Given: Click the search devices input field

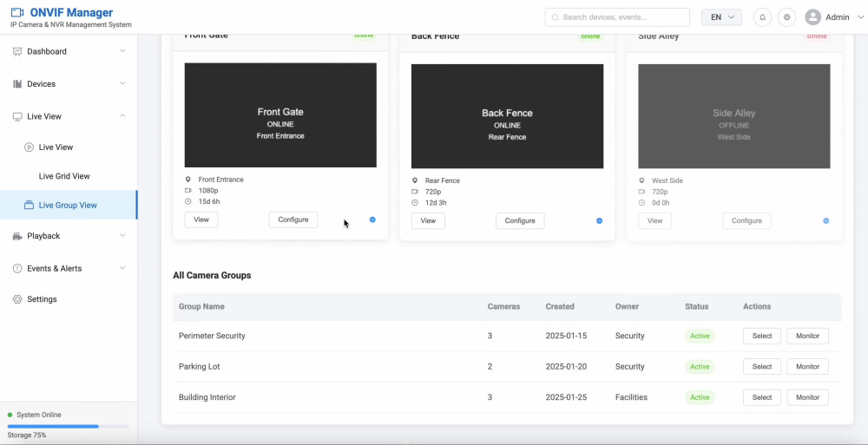Looking at the screenshot, I should tap(617, 17).
